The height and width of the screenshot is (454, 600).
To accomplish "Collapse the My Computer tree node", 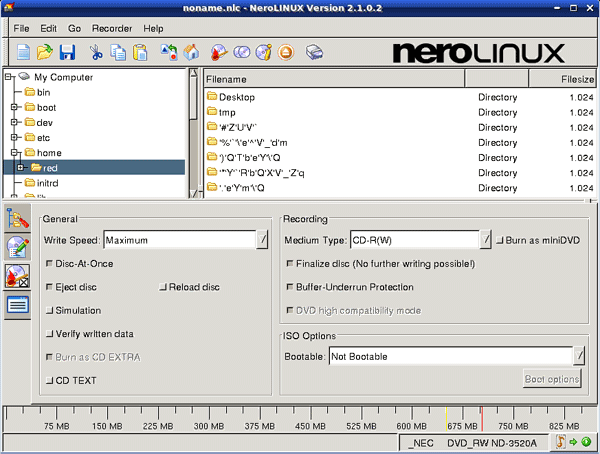I will 8,77.
